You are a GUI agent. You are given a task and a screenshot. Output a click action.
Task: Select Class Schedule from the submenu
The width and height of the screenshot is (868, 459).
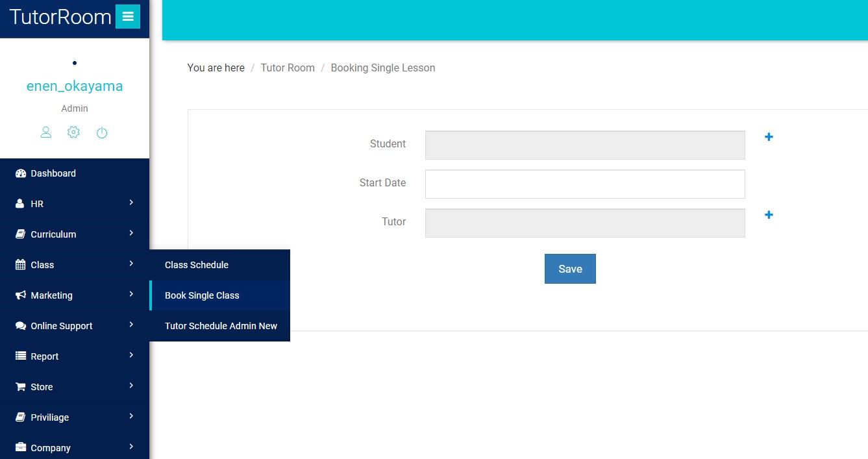click(x=197, y=265)
